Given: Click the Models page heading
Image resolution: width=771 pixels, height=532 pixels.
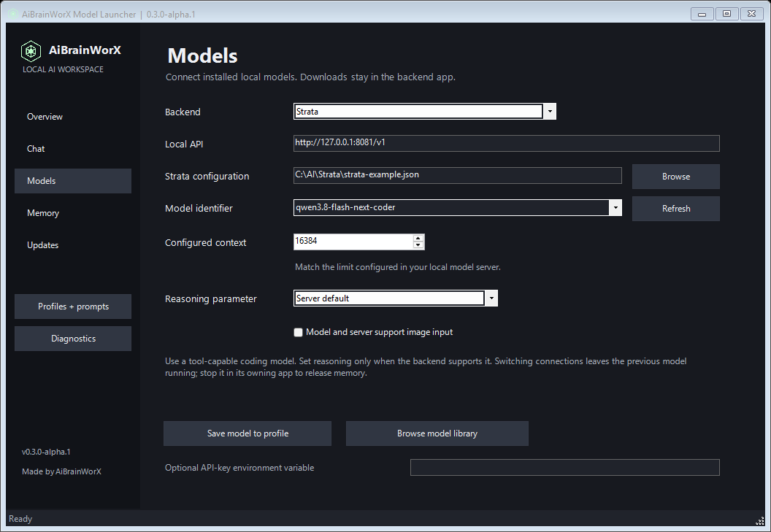Looking at the screenshot, I should tap(202, 55).
